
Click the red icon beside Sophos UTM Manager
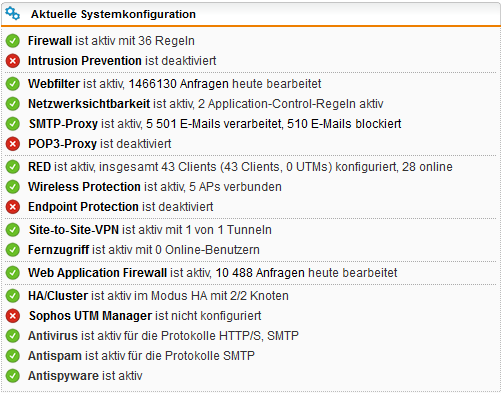[x=13, y=316]
